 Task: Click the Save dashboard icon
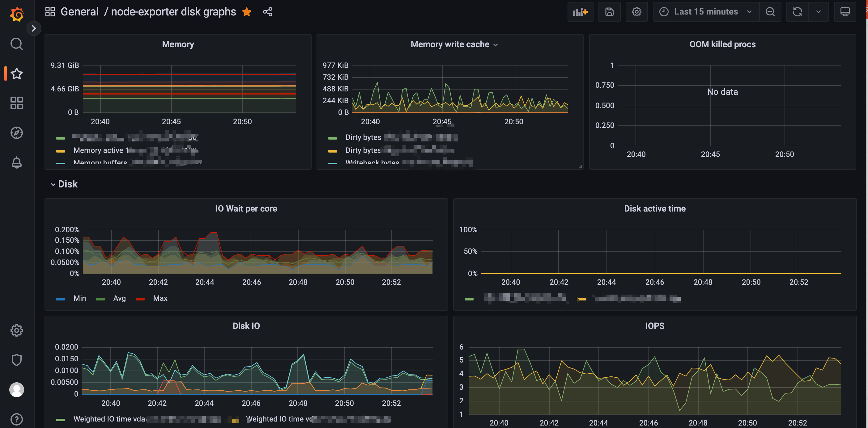[x=609, y=12]
